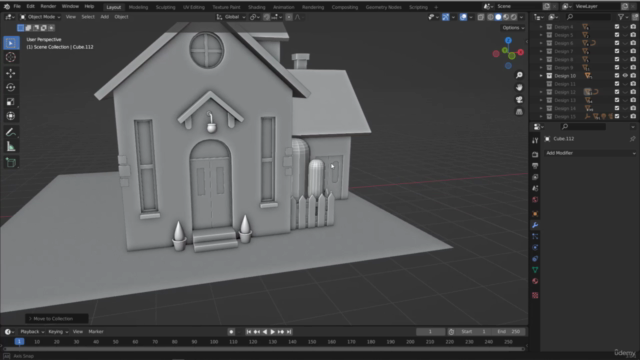
Task: Open the Material properties tab
Action: pyautogui.click(x=535, y=281)
